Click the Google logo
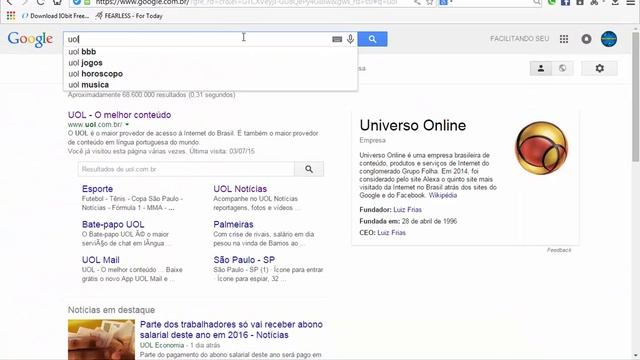This screenshot has height=360, width=640. tap(30, 39)
